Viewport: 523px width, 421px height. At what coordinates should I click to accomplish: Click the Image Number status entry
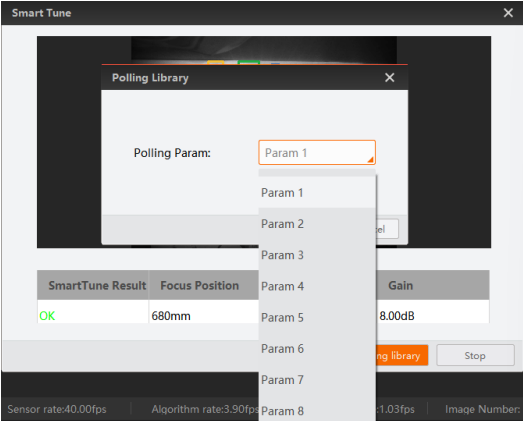tap(482, 409)
